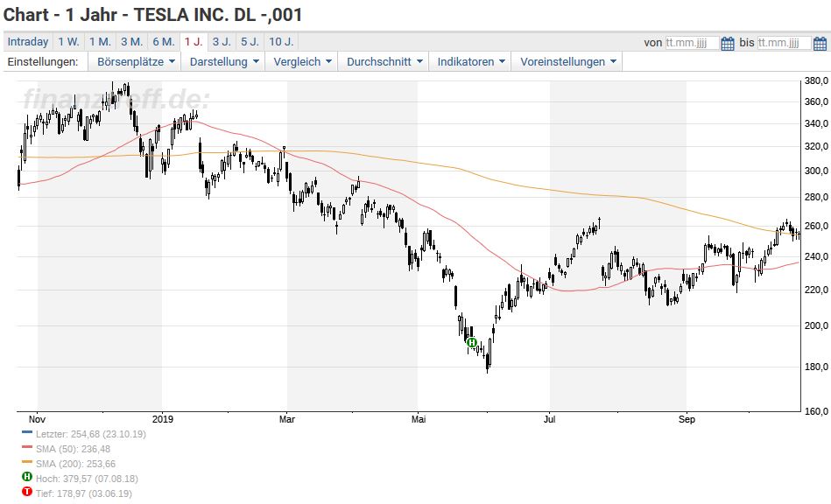The image size is (831, 504).
Task: Click the 'Mar' x-axis label
Action: 286,419
